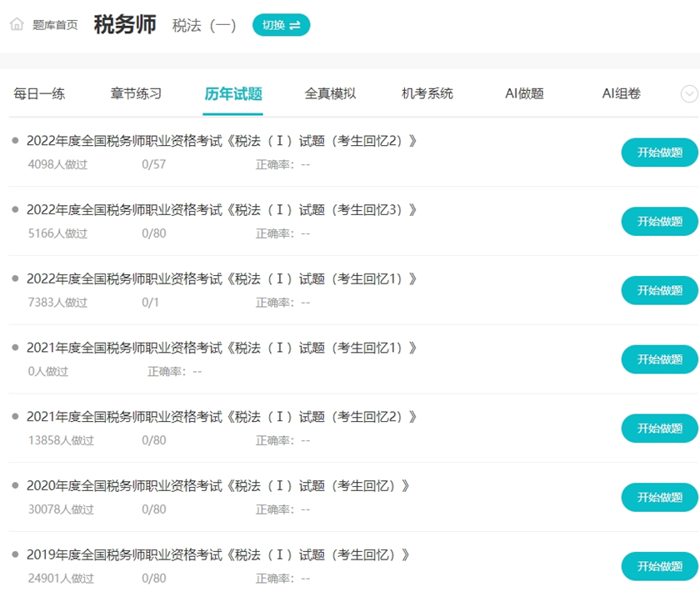Screen dimensions: 700x592
Task: Click 开始做题 for the 2022 考生回忆2 exam
Action: 659,152
